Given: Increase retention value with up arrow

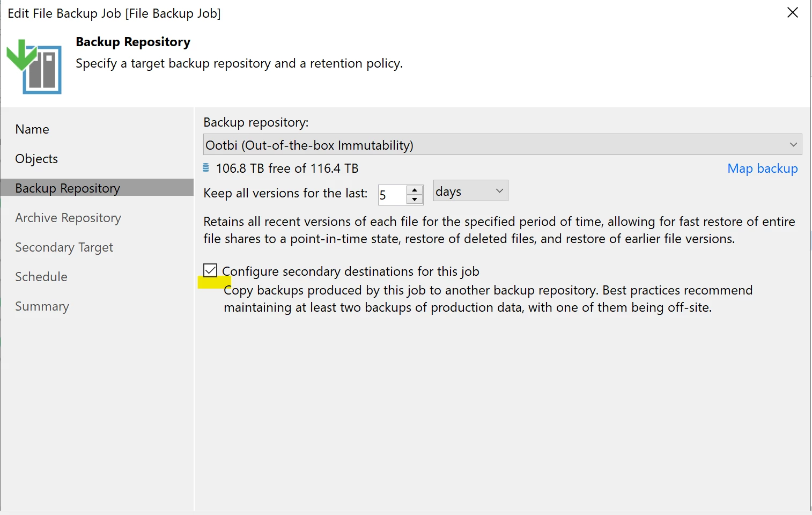Looking at the screenshot, I should point(415,190).
